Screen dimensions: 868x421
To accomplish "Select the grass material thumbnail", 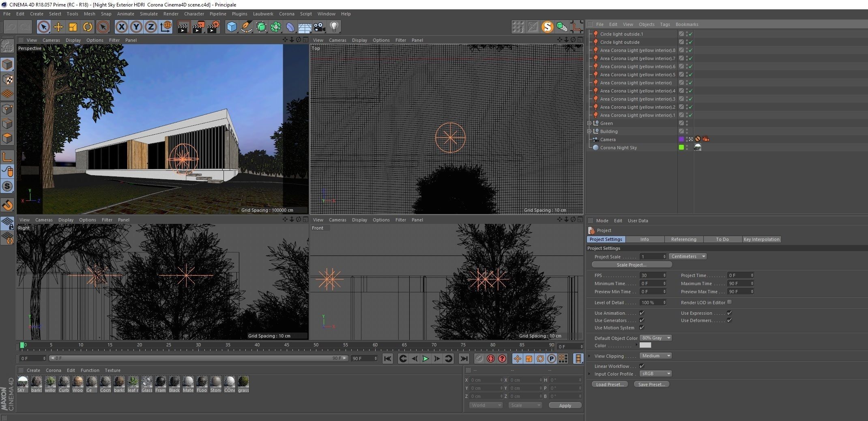I will [243, 384].
